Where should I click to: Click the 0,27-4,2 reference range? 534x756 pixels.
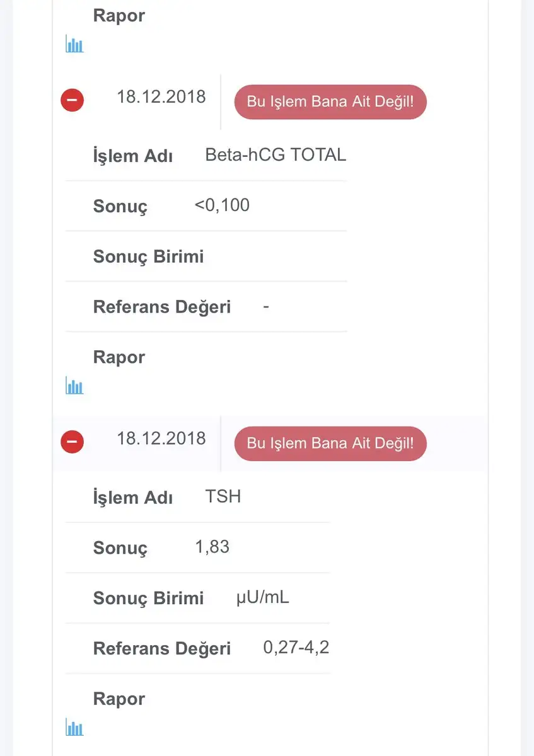(x=296, y=648)
